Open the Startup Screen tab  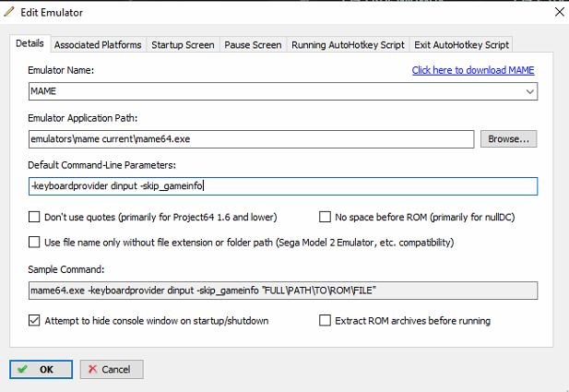(x=183, y=44)
